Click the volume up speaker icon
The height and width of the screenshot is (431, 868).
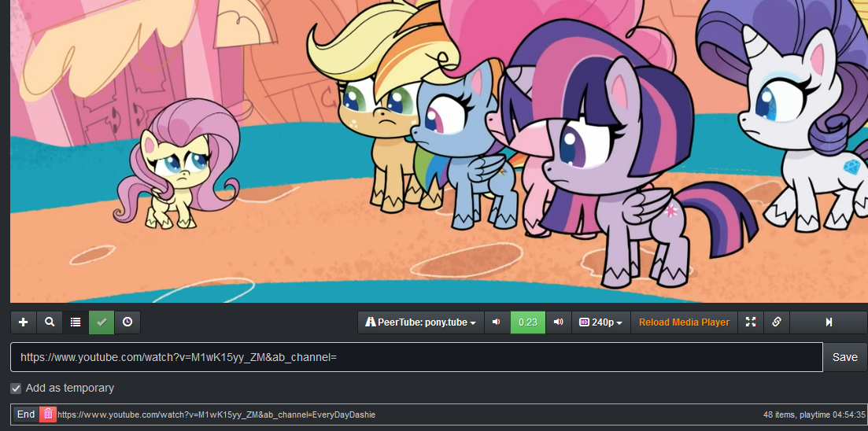(x=559, y=322)
